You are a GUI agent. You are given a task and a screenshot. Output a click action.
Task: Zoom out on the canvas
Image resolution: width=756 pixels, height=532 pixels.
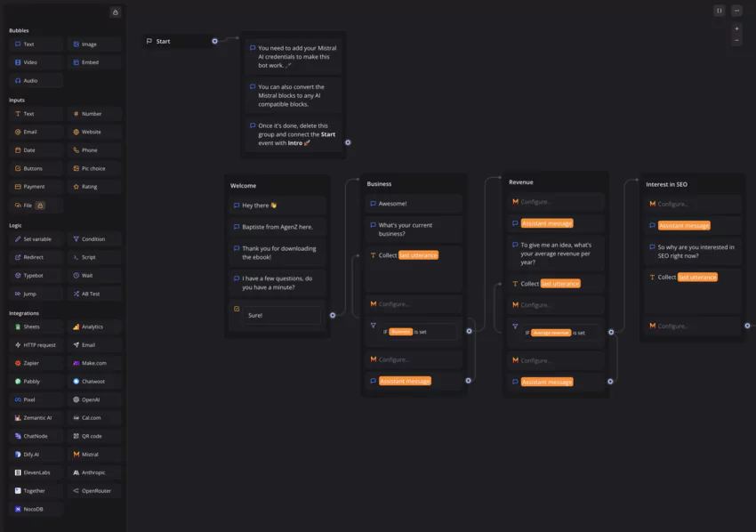736,41
